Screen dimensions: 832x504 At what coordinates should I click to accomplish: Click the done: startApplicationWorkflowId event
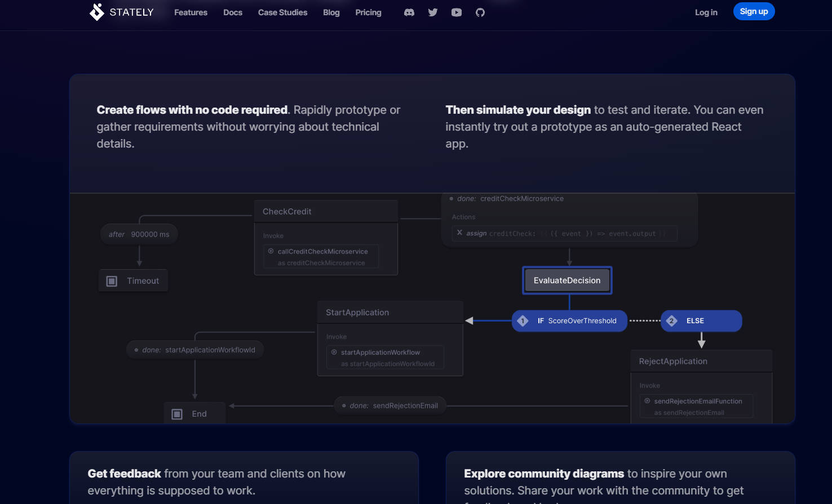click(x=195, y=350)
